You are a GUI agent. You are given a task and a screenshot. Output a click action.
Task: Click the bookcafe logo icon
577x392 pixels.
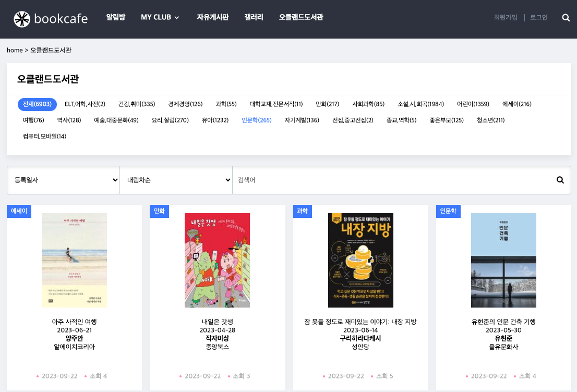(x=22, y=19)
